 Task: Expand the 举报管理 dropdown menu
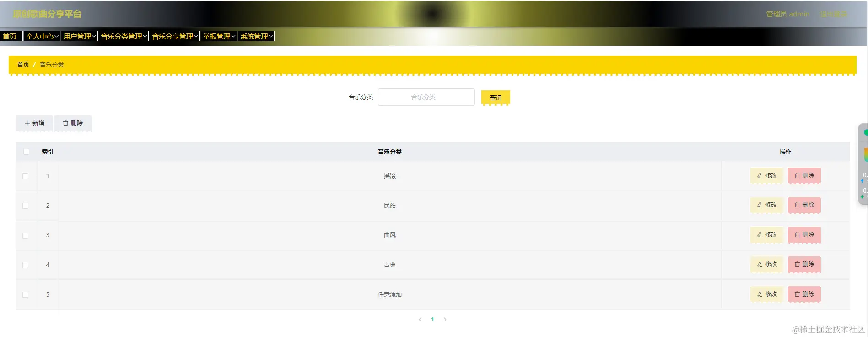click(x=219, y=36)
